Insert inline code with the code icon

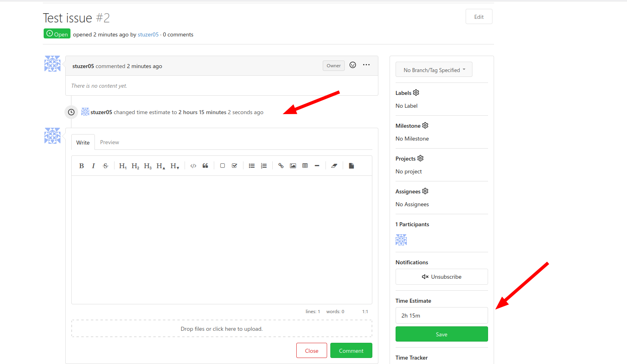click(x=193, y=166)
